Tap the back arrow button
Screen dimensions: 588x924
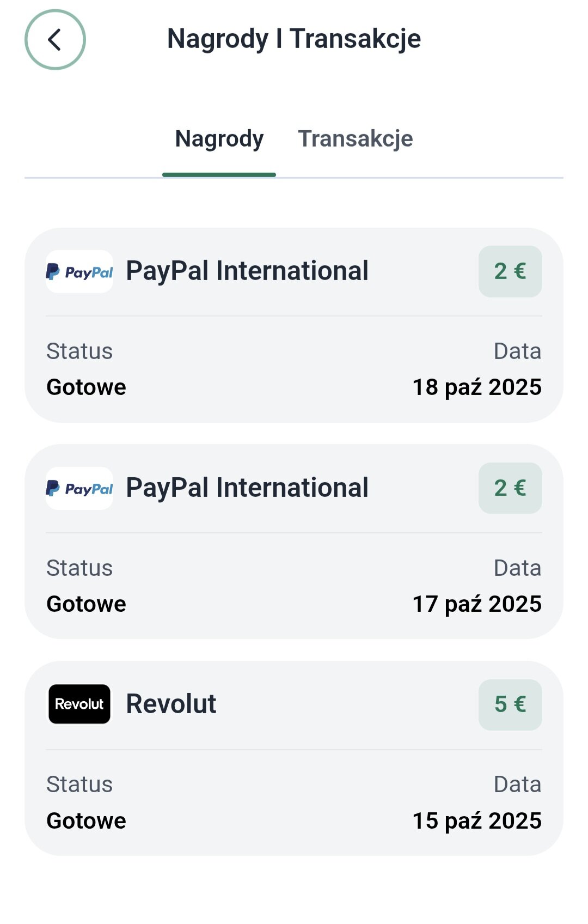point(55,40)
